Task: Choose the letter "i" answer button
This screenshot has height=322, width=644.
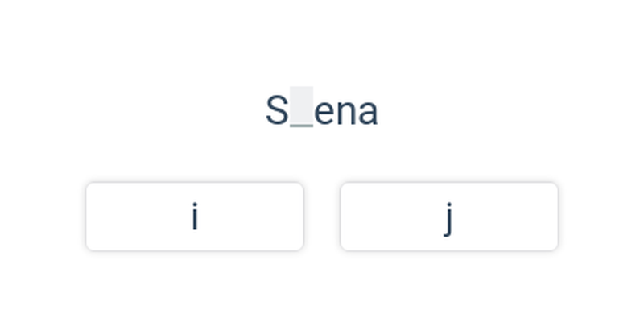Action: (x=195, y=217)
